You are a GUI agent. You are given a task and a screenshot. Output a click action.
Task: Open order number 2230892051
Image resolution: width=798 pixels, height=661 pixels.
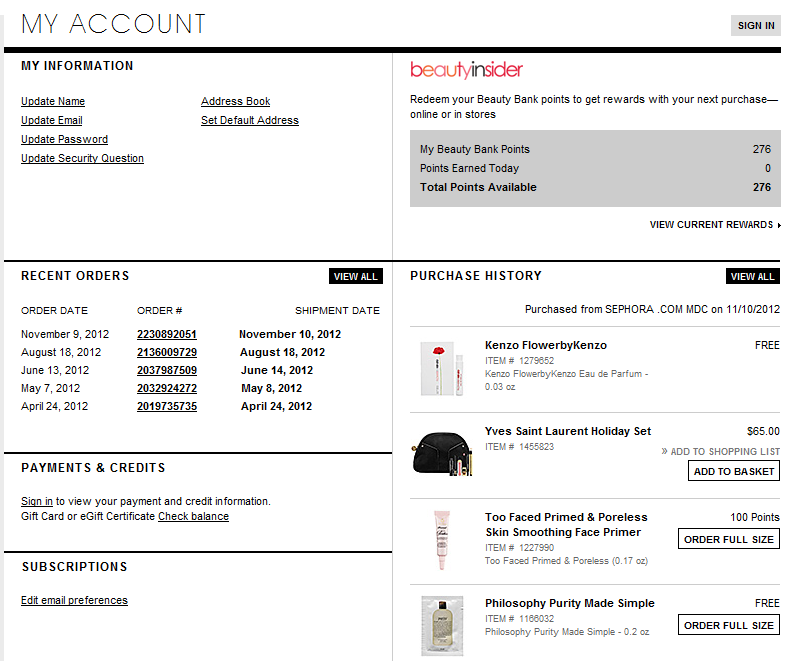[167, 334]
